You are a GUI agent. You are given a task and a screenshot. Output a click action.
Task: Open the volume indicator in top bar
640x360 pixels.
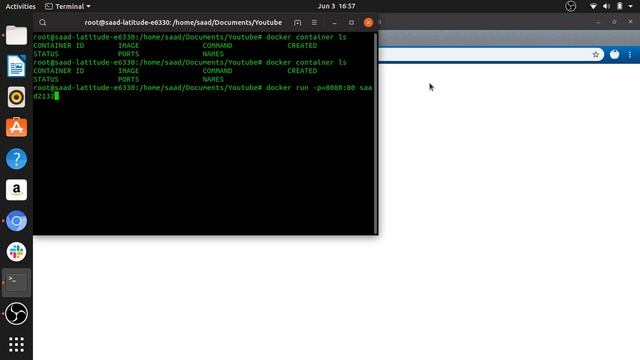coord(607,6)
